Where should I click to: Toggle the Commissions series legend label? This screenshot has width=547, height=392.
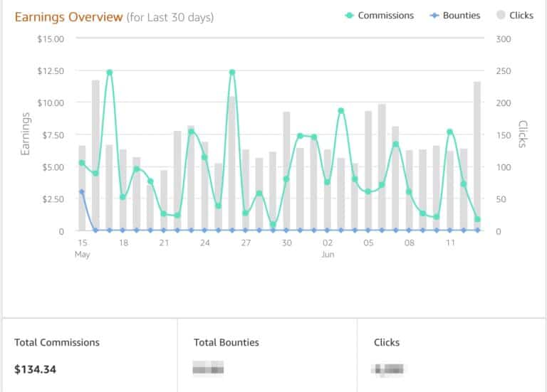click(385, 16)
